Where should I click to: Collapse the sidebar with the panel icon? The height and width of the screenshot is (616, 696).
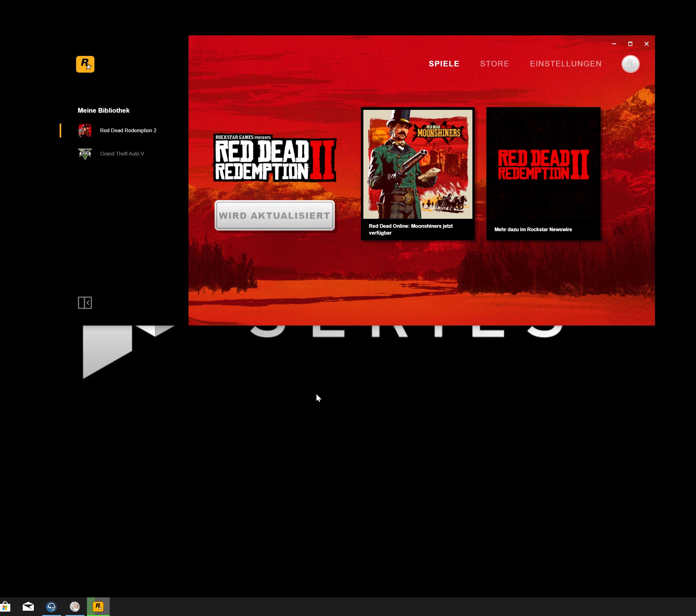coord(85,303)
